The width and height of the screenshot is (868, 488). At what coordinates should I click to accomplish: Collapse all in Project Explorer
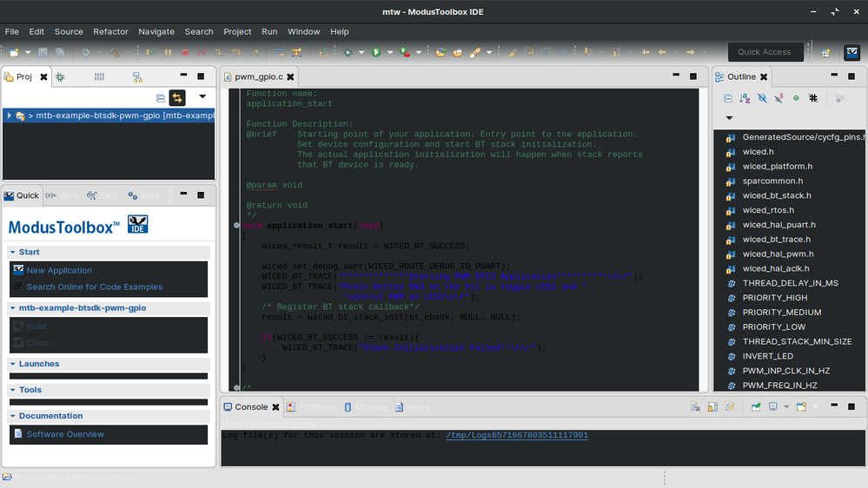click(161, 98)
